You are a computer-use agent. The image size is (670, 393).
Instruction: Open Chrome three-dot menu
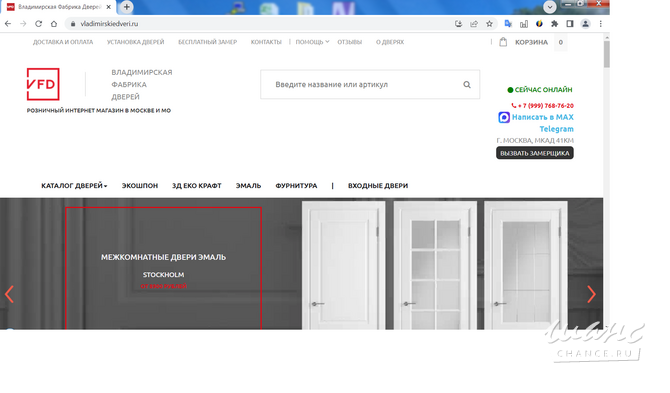600,24
